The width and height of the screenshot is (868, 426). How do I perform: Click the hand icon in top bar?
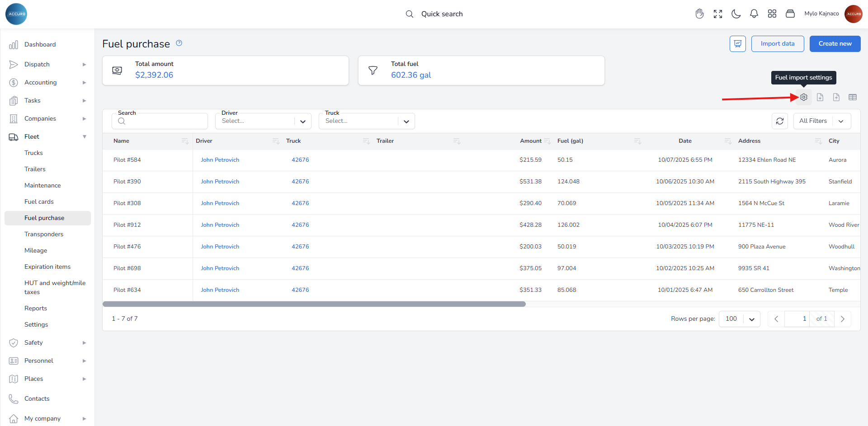coord(700,14)
